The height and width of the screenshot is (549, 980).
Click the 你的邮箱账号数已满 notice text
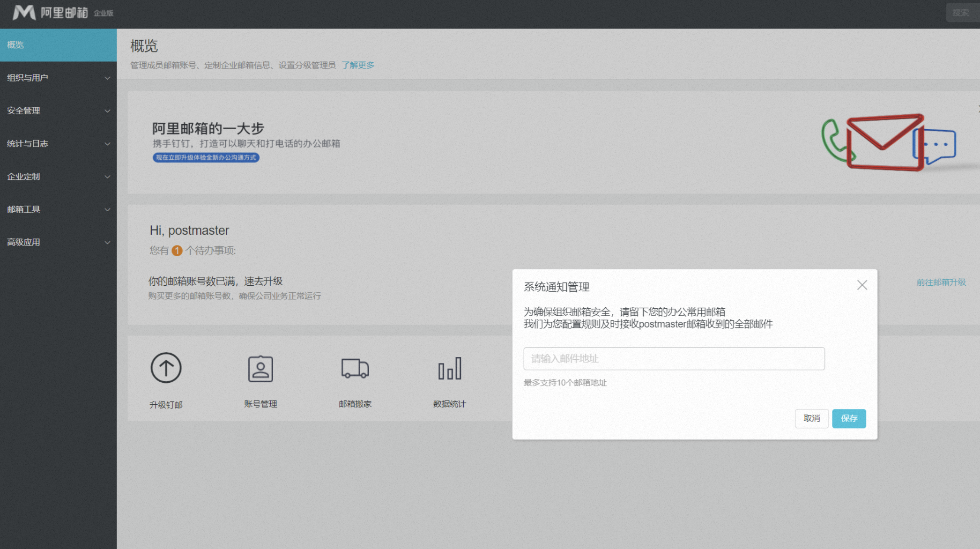[215, 281]
